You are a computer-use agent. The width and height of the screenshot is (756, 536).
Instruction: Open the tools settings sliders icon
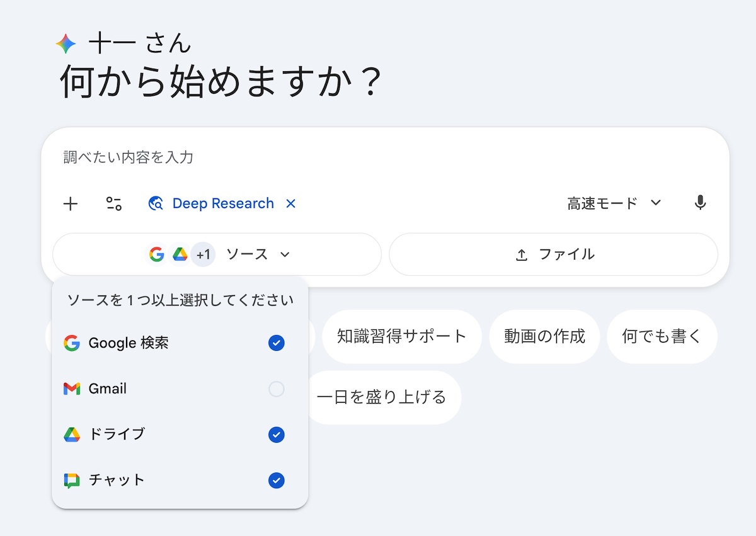click(x=114, y=203)
